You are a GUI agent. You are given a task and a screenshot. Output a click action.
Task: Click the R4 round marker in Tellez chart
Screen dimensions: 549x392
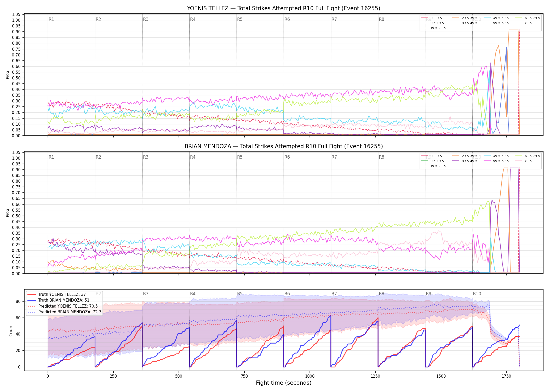coord(193,19)
